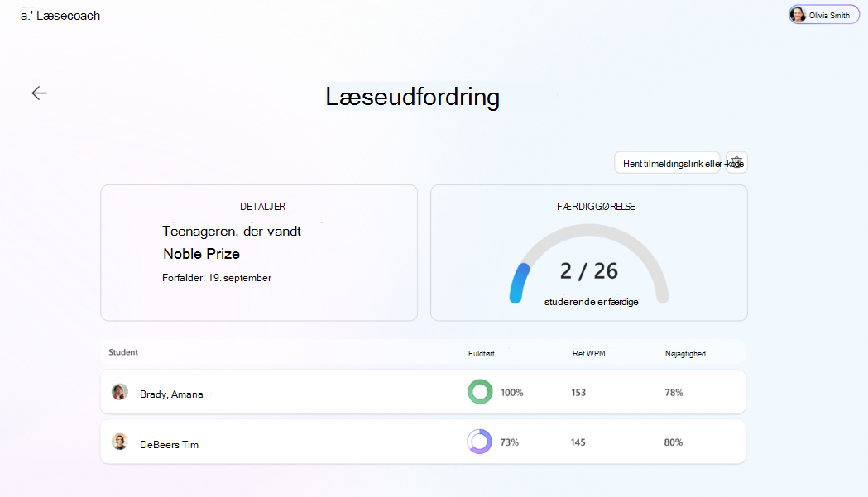Open Olivia Smith's profile avatar
The width and height of the screenshot is (868, 497).
pos(798,14)
